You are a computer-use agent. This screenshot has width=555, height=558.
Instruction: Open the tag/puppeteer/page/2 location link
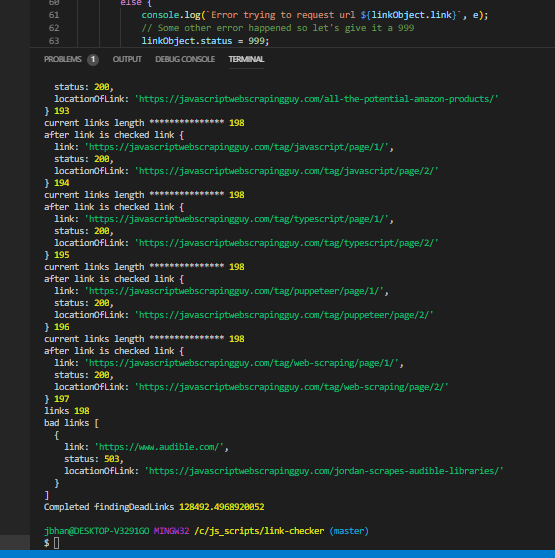pos(284,315)
